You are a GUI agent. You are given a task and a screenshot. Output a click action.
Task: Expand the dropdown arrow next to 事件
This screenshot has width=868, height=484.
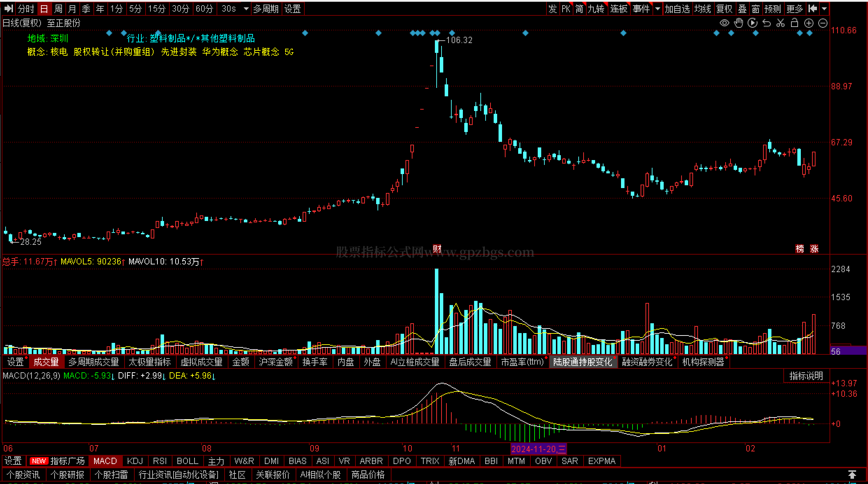click(x=658, y=9)
